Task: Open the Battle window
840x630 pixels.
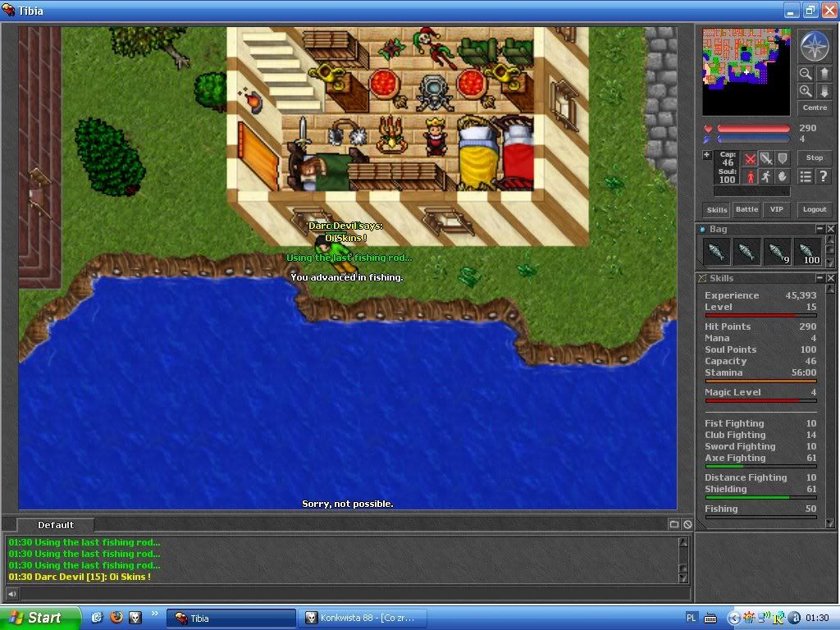Action: [746, 209]
